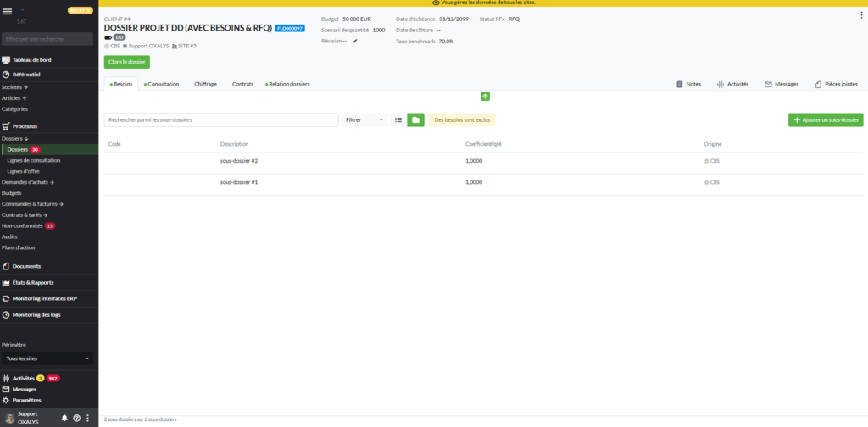Click the Clore le dossier button
The height and width of the screenshot is (427, 868).
click(126, 62)
